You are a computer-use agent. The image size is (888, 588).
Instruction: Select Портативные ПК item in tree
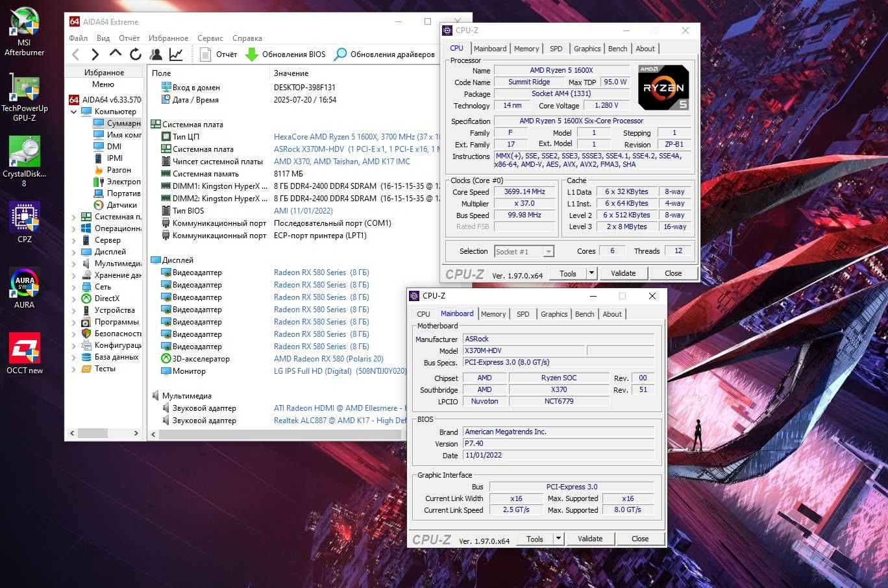pos(117,193)
